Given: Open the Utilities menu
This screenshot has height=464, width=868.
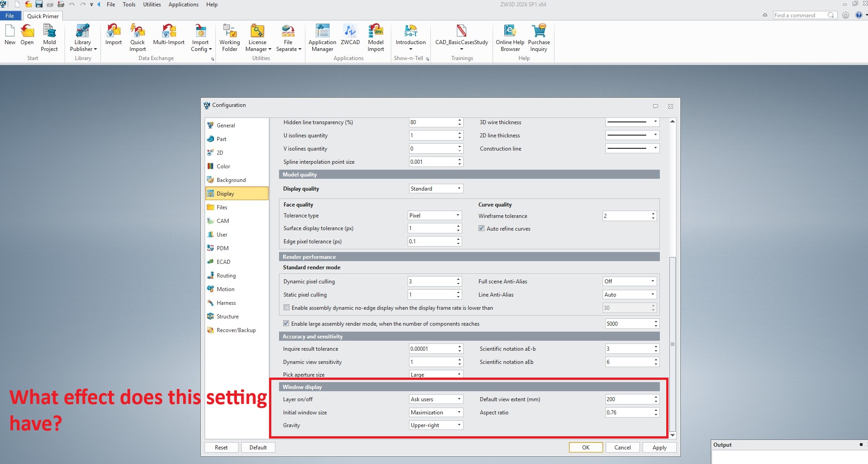Looking at the screenshot, I should point(152,5).
